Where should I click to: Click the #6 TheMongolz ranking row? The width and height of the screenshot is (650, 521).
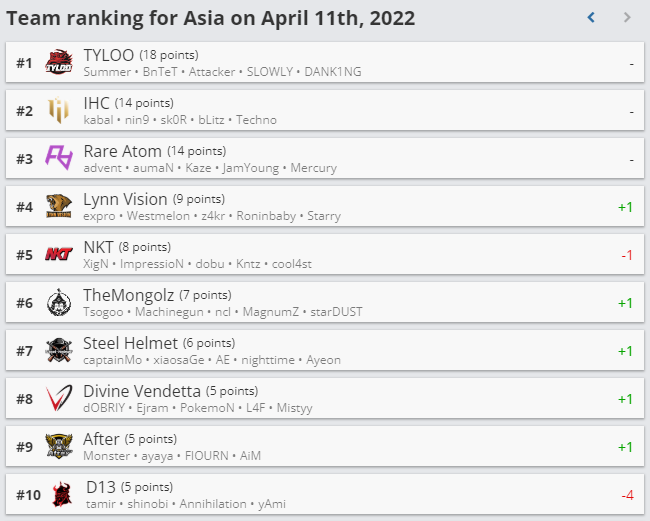pyautogui.click(x=325, y=303)
